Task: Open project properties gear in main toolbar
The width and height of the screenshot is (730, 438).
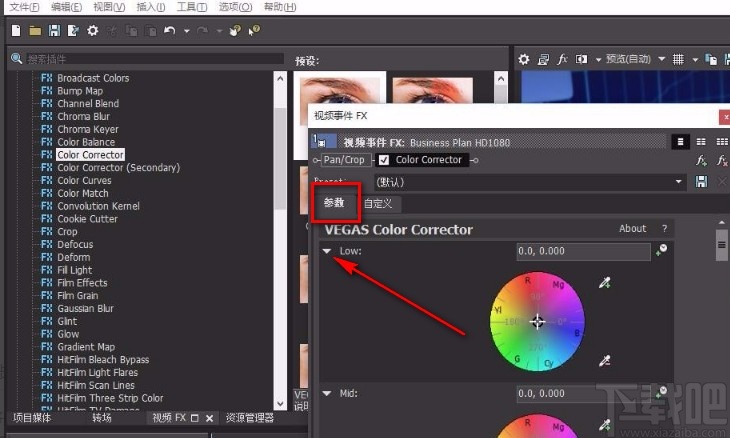Action: [93, 31]
